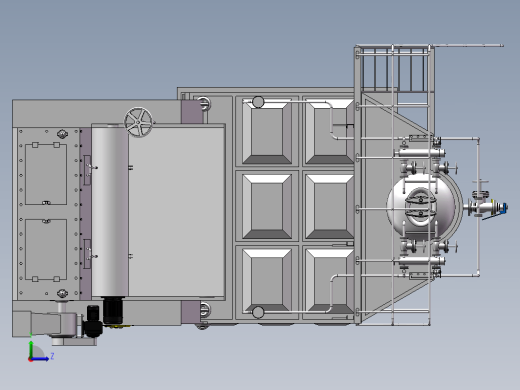Image resolution: width=520 pixels, height=390 pixels.
Task: Select the upper inspection door panel
Action: 46,174
